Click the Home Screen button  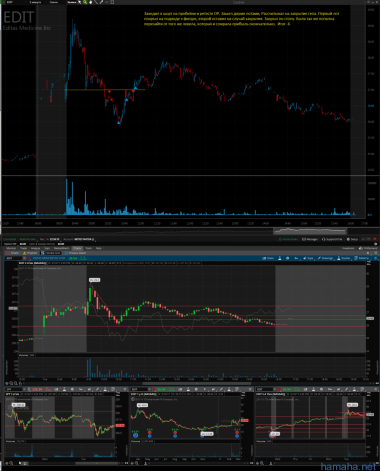(x=288, y=239)
